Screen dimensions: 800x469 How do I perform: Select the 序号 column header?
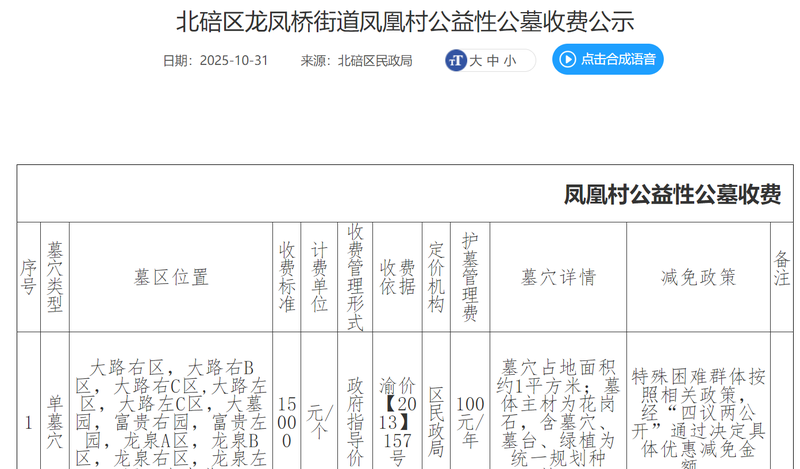point(28,277)
